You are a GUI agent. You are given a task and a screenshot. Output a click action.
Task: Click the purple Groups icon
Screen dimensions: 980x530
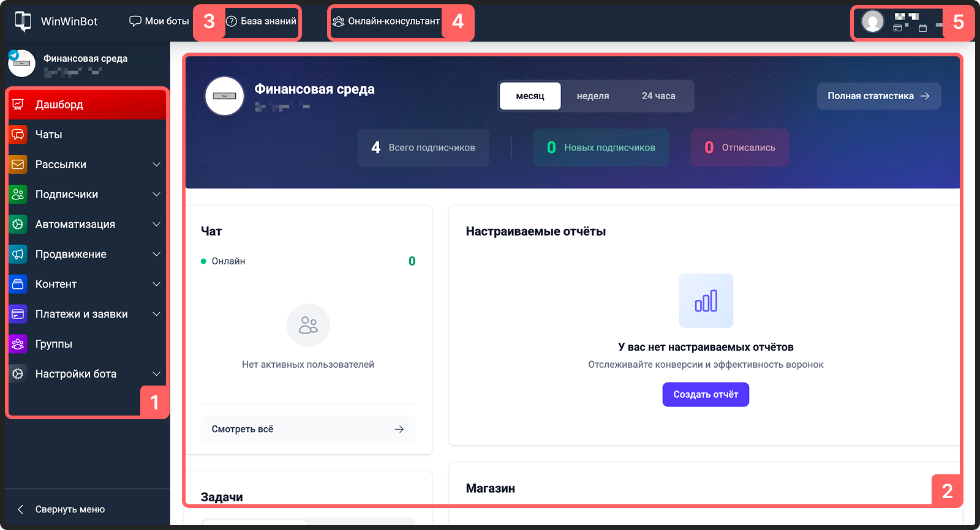(x=18, y=344)
